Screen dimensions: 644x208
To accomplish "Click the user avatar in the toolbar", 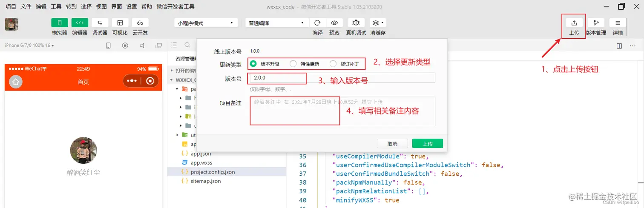I will coord(11,24).
